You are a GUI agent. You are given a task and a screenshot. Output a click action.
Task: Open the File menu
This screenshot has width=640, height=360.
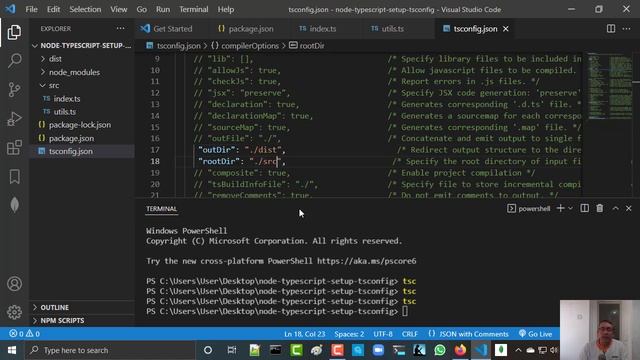pyautogui.click(x=31, y=9)
